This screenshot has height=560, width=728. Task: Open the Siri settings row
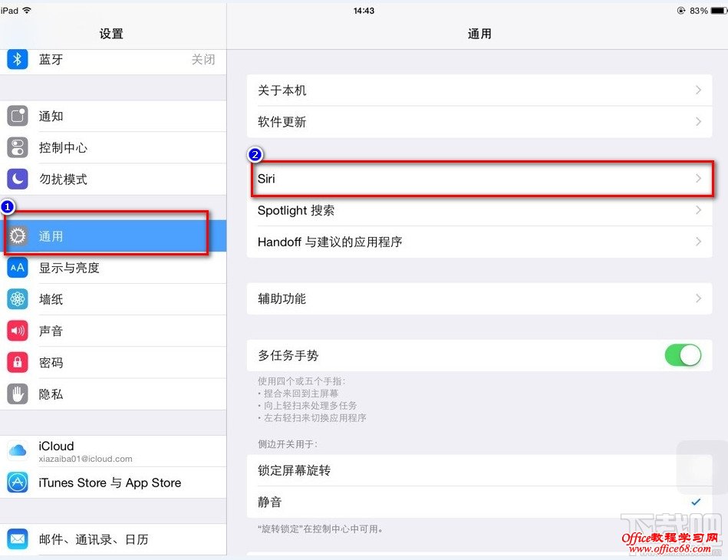[479, 179]
